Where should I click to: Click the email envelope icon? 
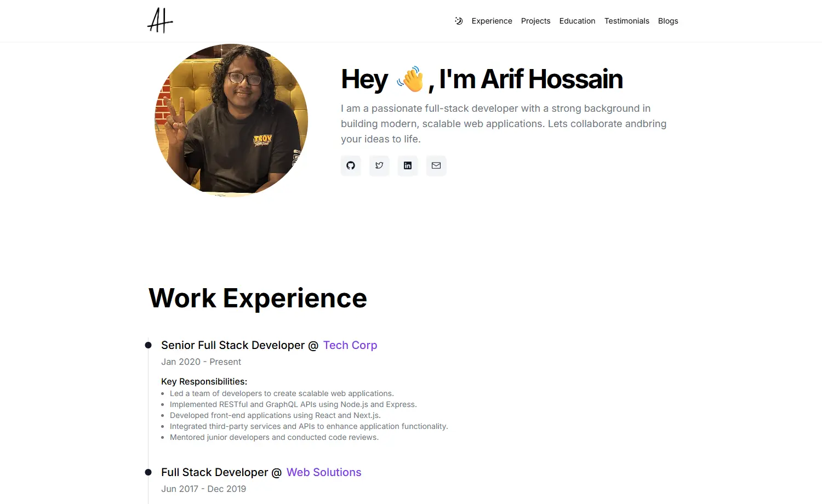(436, 165)
